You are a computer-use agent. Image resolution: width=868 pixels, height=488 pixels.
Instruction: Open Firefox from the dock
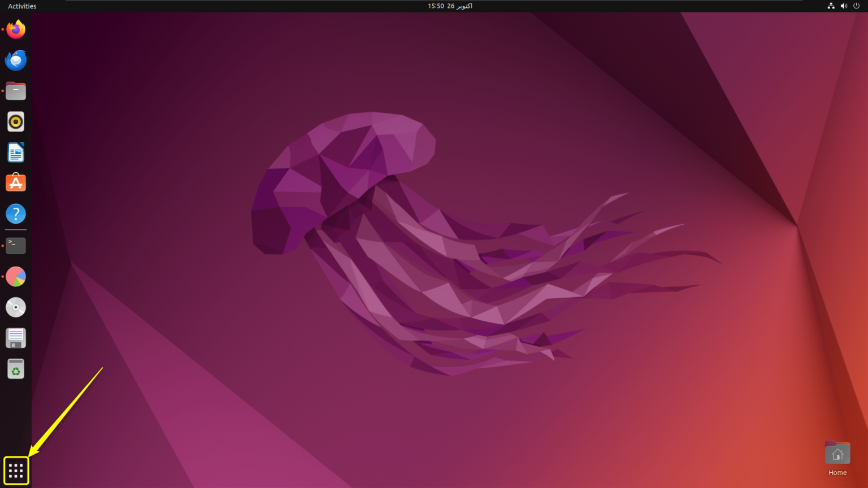click(x=15, y=29)
